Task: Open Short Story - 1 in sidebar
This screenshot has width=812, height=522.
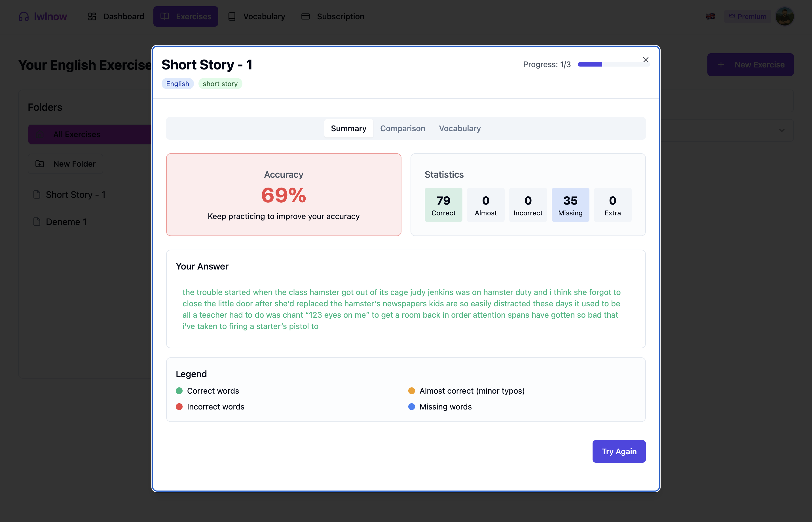Action: (x=75, y=195)
